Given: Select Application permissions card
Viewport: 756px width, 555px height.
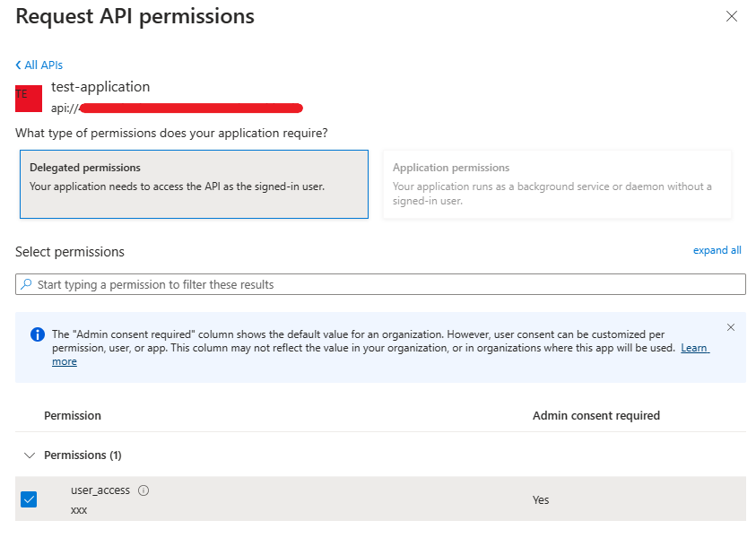Looking at the screenshot, I should click(x=557, y=184).
